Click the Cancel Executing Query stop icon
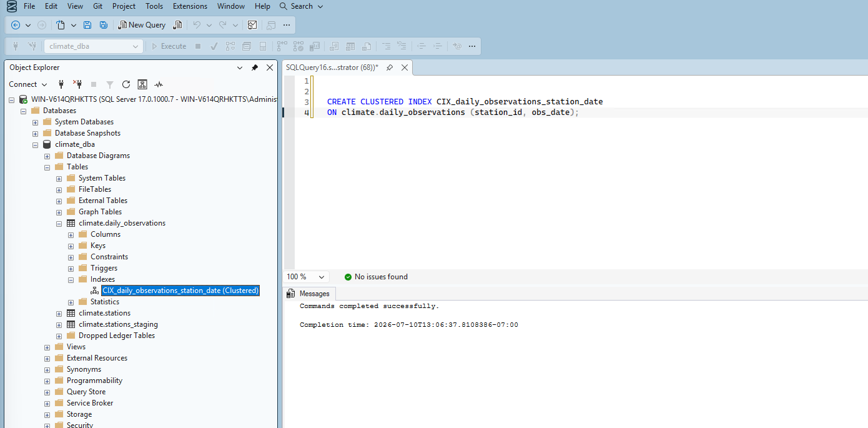 coord(198,46)
